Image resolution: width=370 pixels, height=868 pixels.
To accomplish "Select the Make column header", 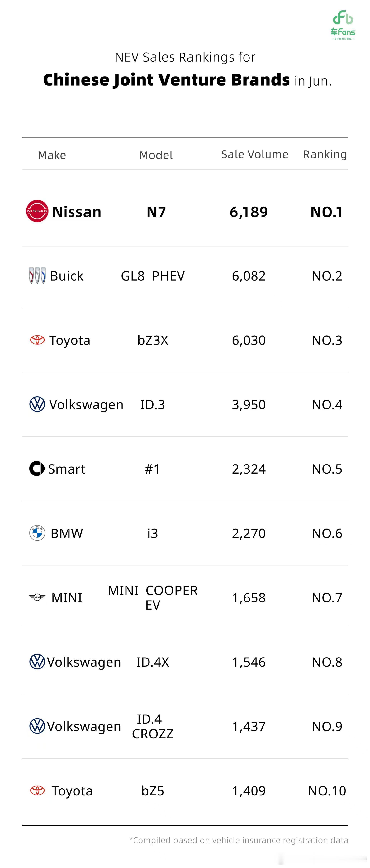I will coord(52,155).
